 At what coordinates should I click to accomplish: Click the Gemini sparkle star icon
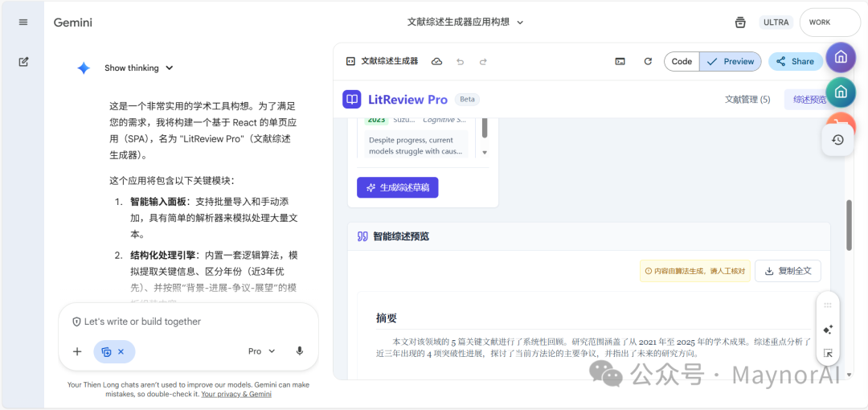[x=84, y=68]
